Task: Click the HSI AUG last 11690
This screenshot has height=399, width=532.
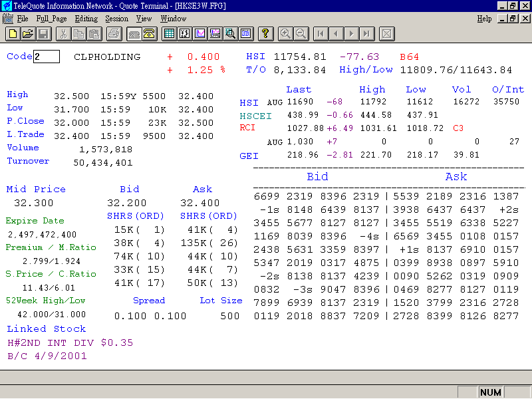Action: coord(301,102)
